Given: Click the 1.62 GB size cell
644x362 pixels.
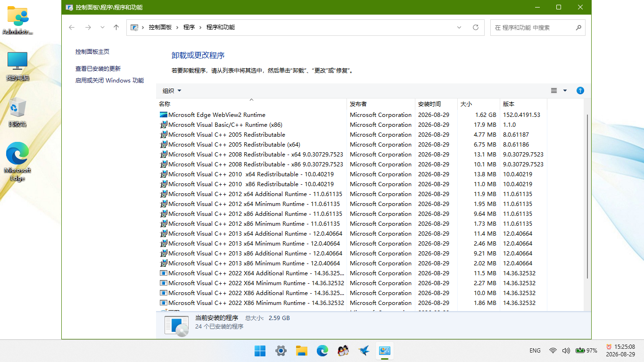Looking at the screenshot, I should point(486,115).
